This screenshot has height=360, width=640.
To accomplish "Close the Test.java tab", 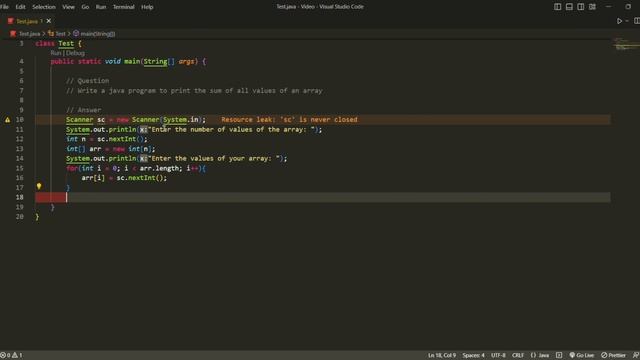I will pyautogui.click(x=49, y=21).
